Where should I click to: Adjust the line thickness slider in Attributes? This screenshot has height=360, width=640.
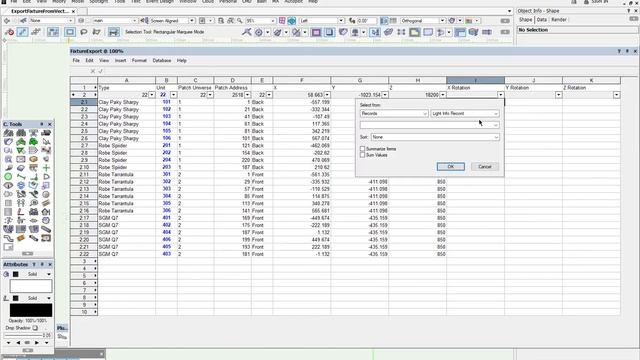pos(23,335)
